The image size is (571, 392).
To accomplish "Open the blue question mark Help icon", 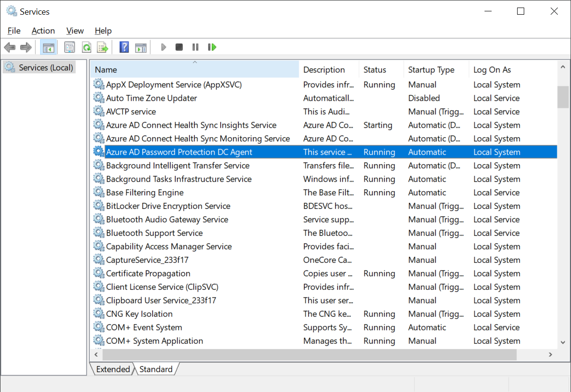I will pos(124,47).
